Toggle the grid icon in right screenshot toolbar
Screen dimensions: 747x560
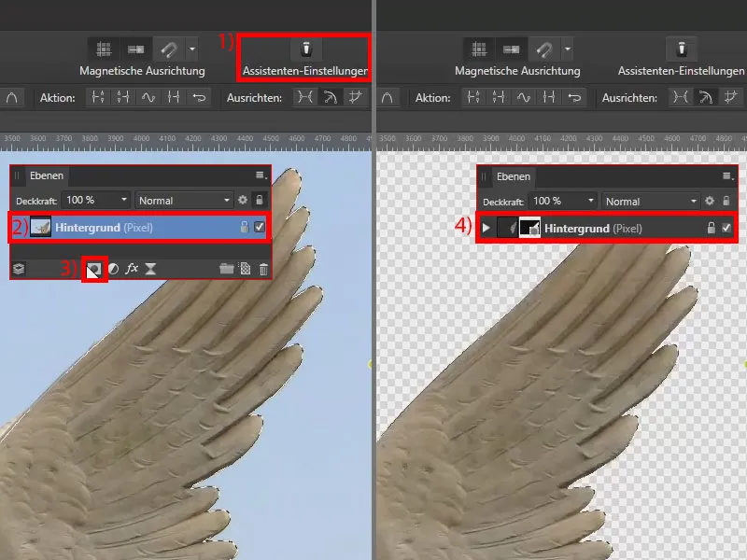pos(479,49)
